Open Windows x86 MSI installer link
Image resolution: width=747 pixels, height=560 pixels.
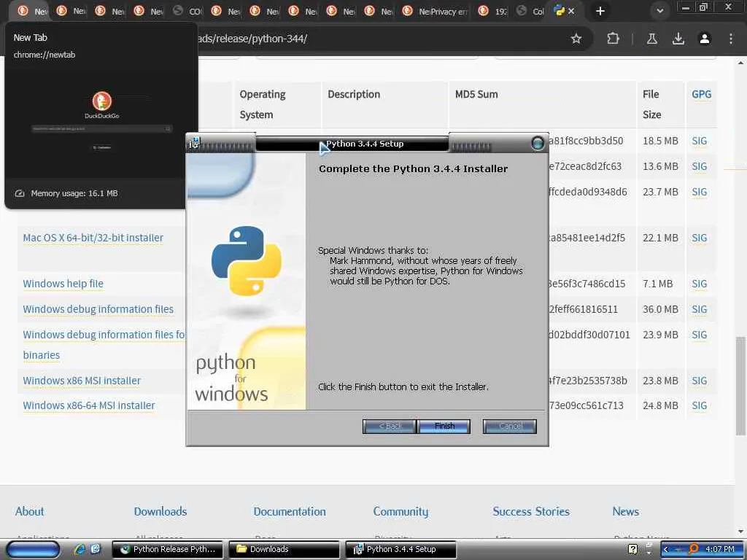click(x=82, y=381)
